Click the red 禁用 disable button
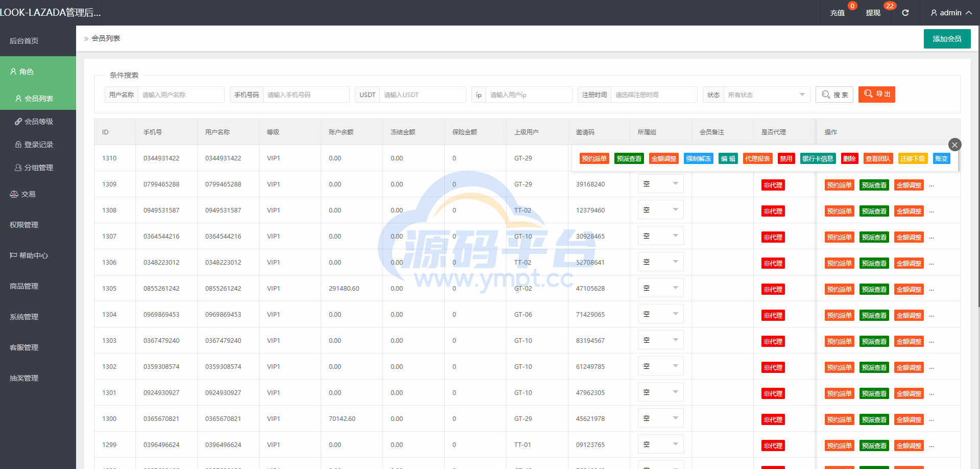The image size is (980, 469). 786,158
